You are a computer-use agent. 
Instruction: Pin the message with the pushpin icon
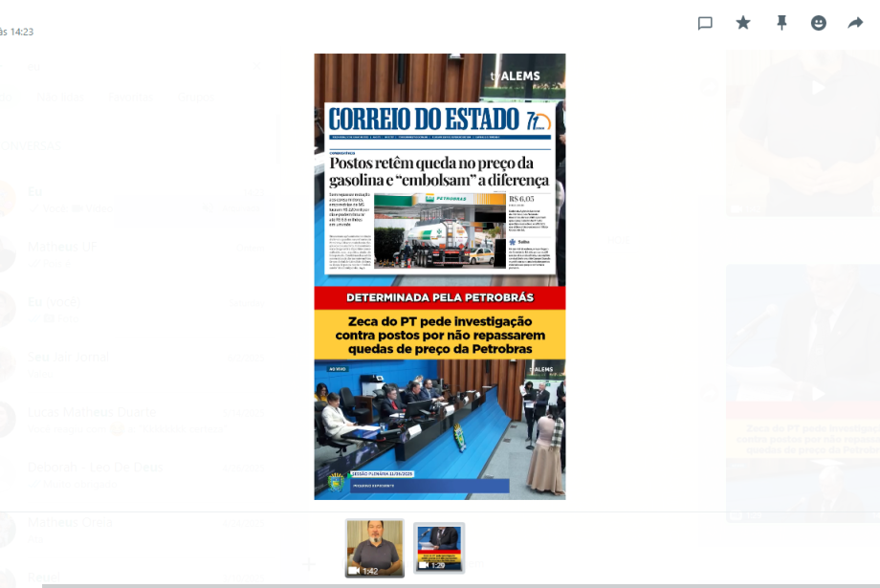coord(781,23)
